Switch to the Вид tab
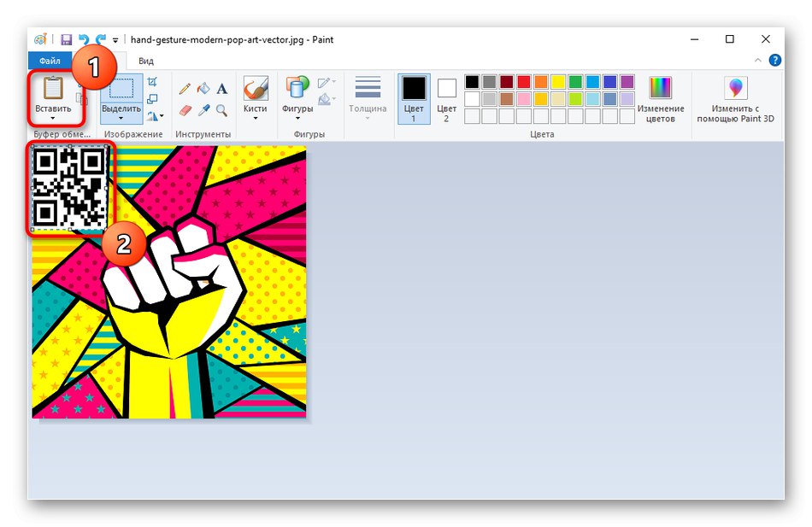This screenshot has height=527, width=812. point(146,61)
